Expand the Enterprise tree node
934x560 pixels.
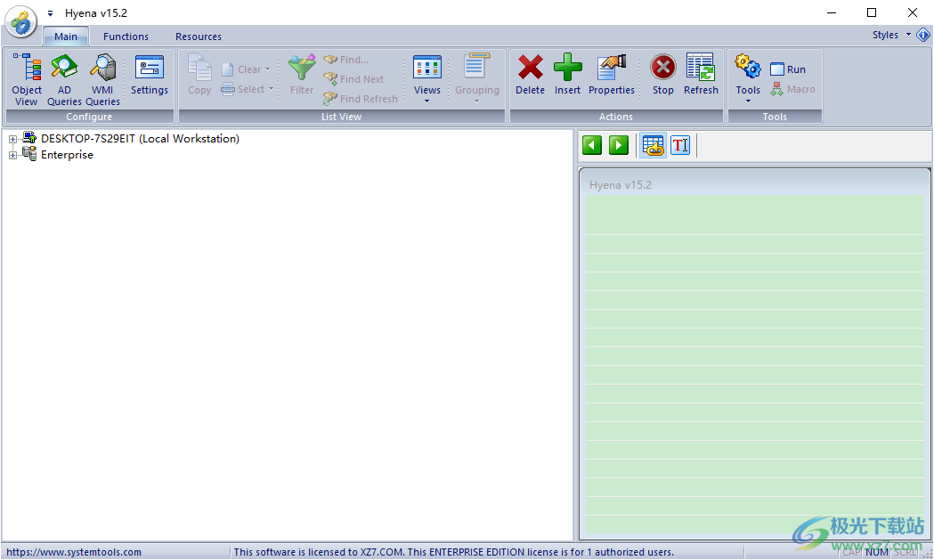13,155
